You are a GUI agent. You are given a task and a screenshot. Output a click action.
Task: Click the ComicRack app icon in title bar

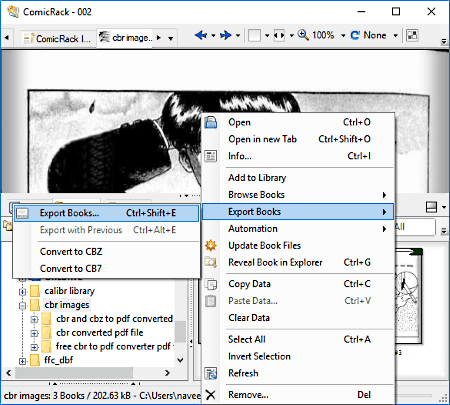point(13,12)
